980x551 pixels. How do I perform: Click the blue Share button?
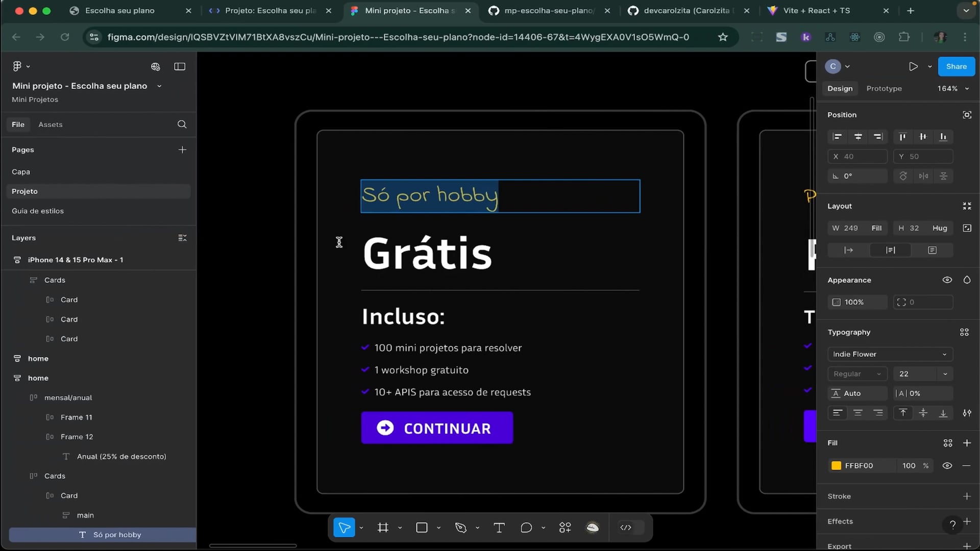pyautogui.click(x=956, y=66)
